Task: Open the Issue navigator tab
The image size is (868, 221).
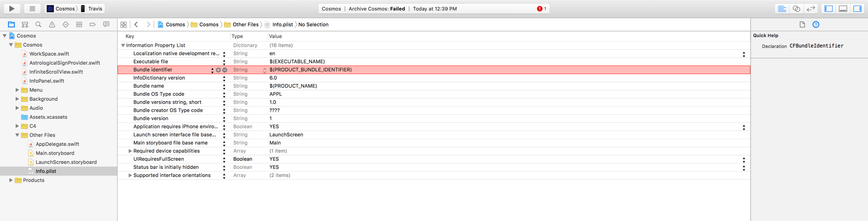Action: (52, 25)
